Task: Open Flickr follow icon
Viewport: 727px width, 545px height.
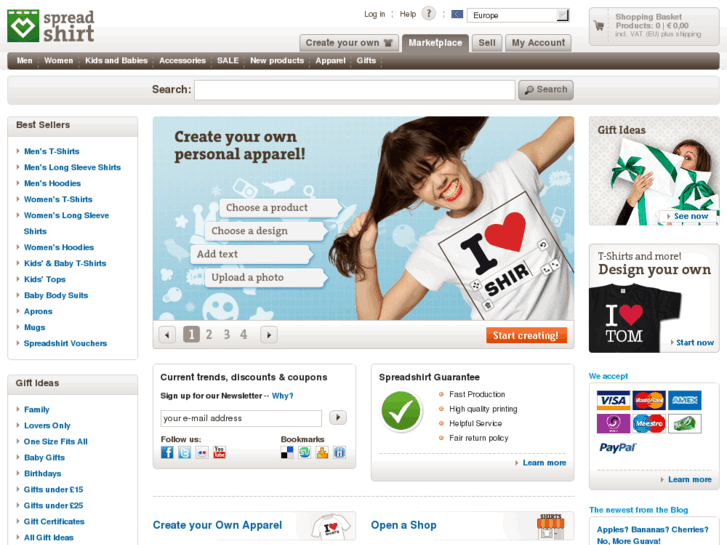Action: click(202, 452)
